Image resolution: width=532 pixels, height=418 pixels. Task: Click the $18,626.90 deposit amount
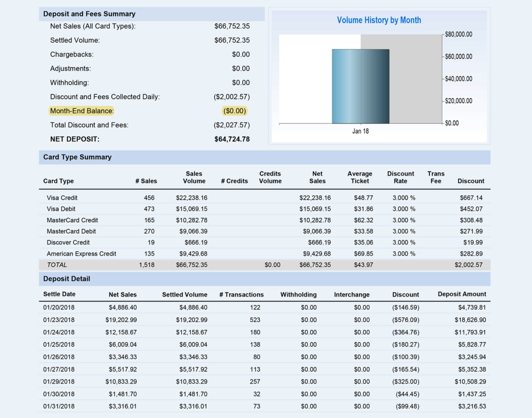(x=470, y=320)
